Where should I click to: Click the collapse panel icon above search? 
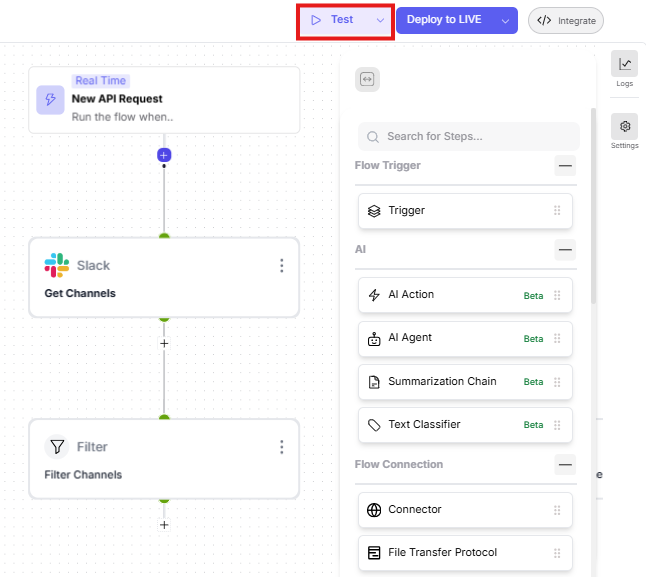[367, 80]
